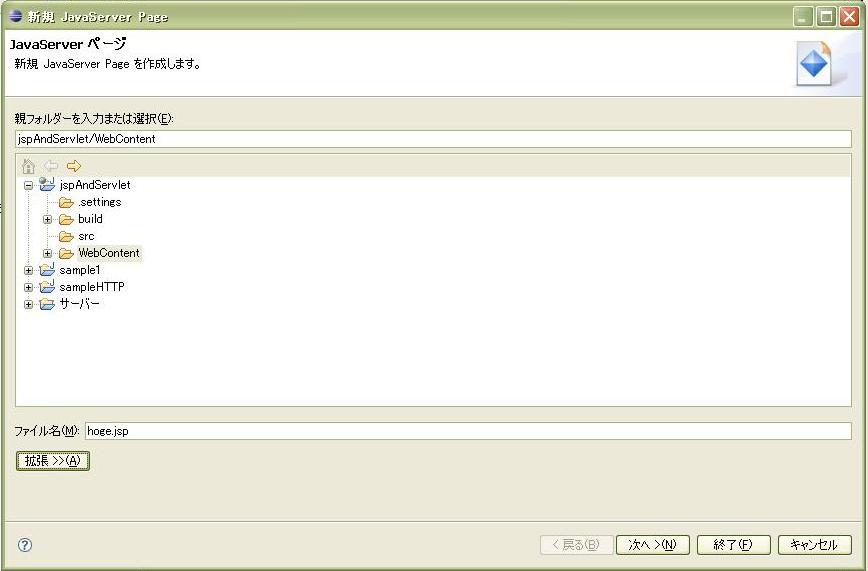Image resolution: width=868 pixels, height=571 pixels.
Task: Click the jspAndServlet project icon
Action: pyautogui.click(x=47, y=184)
